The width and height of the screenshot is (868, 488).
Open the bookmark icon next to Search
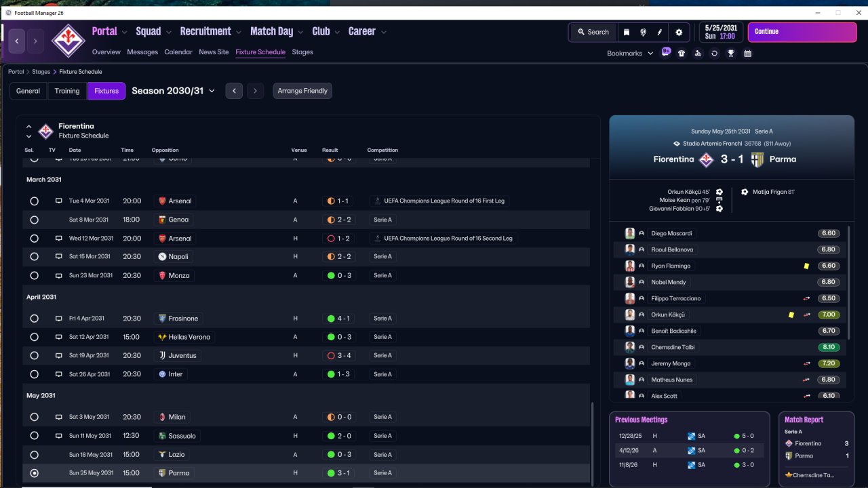(x=627, y=32)
